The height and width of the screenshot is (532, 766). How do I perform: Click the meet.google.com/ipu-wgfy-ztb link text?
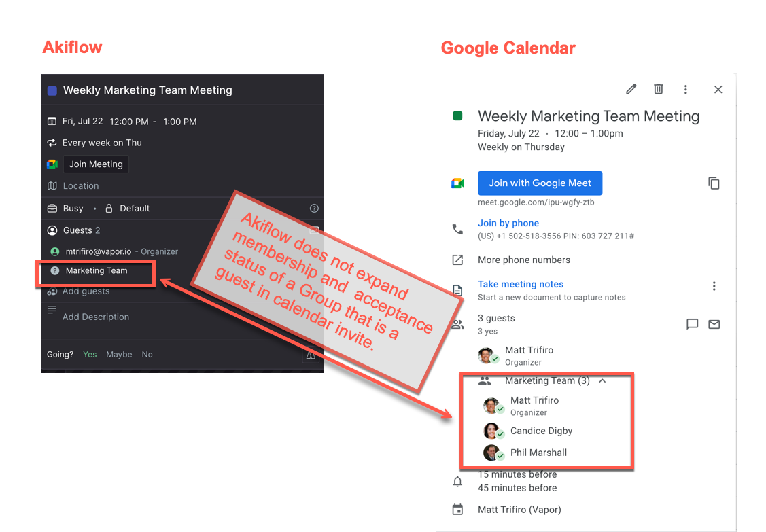click(x=536, y=202)
